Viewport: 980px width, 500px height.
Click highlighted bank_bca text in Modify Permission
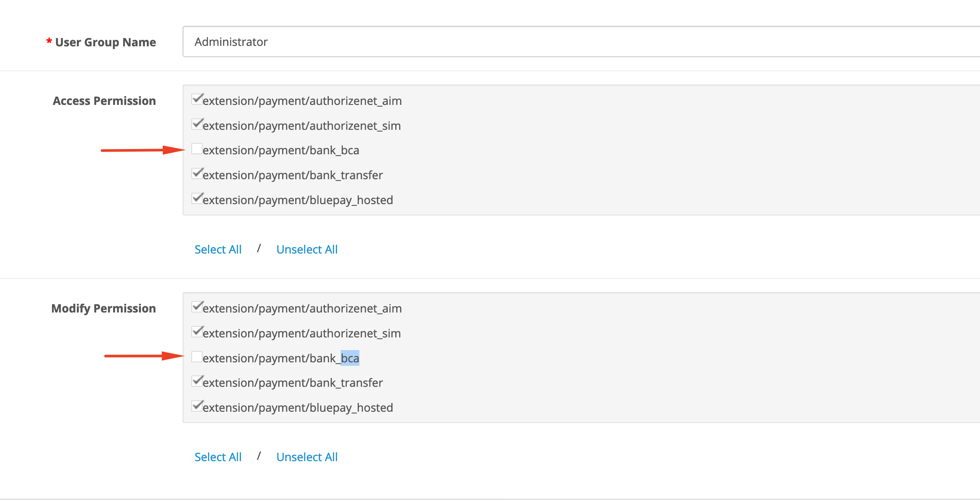pyautogui.click(x=281, y=358)
